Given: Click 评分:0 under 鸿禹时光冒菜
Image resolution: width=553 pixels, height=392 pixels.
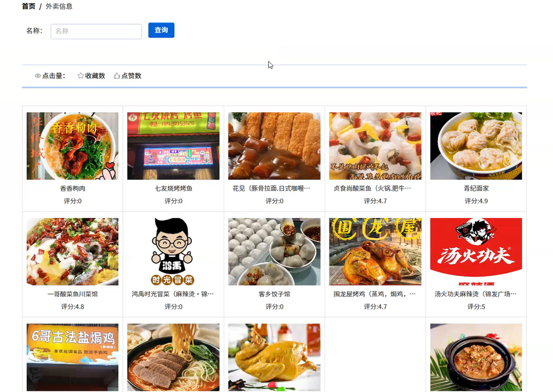Looking at the screenshot, I should click(174, 307).
